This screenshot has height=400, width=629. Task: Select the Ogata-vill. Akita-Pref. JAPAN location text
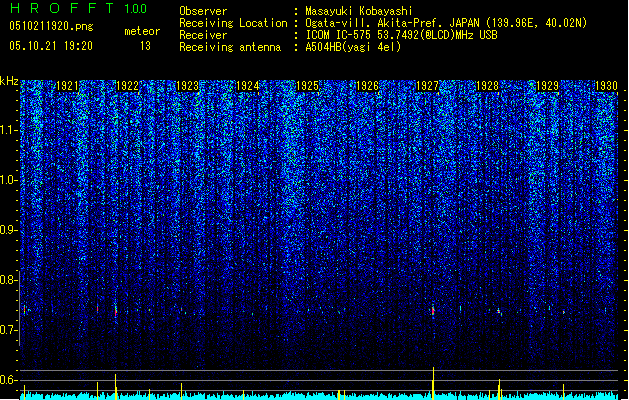pyautogui.click(x=446, y=23)
